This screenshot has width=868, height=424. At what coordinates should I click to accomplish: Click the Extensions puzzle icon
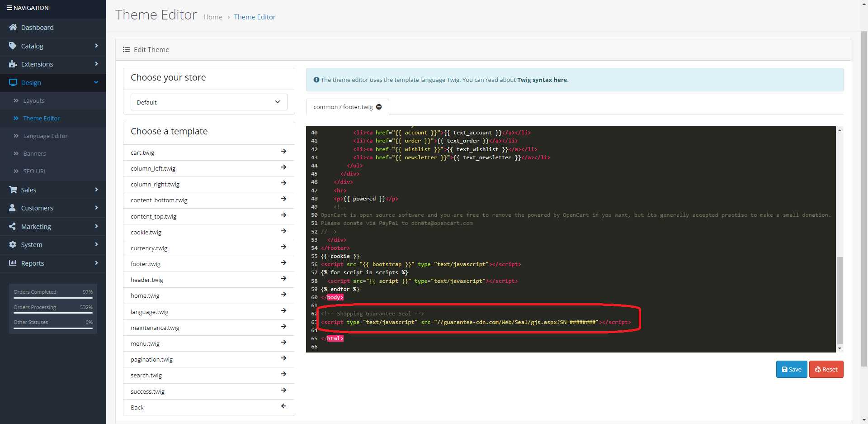point(13,64)
